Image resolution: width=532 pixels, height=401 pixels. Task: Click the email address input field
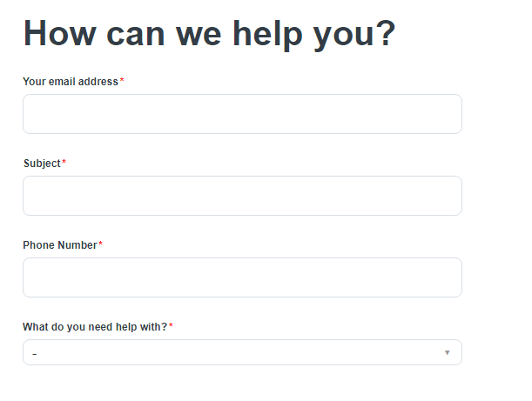(242, 114)
